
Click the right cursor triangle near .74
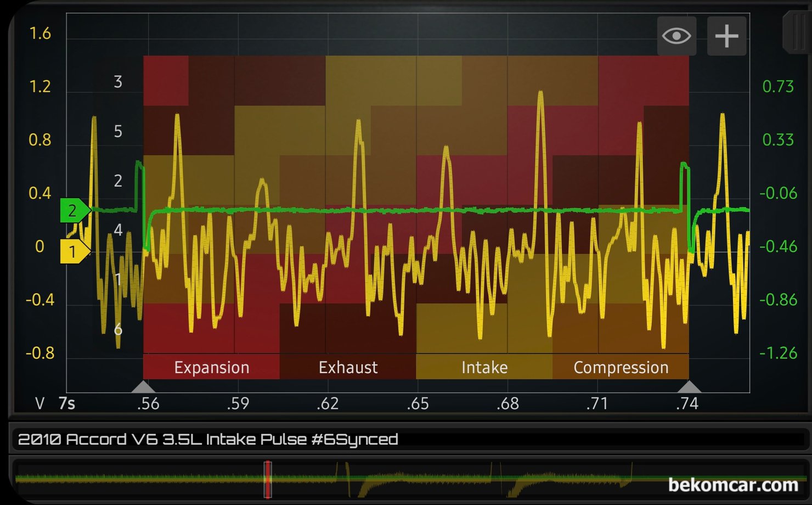coord(689,386)
